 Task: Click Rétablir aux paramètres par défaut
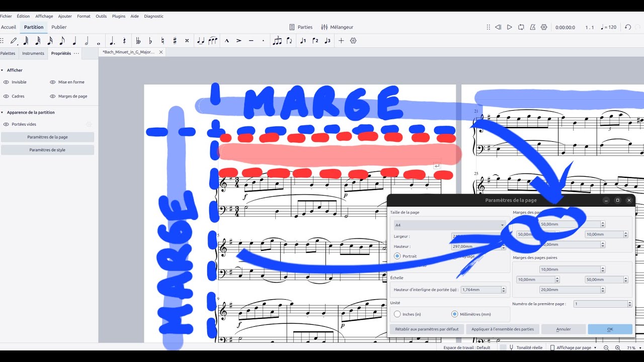point(427,329)
